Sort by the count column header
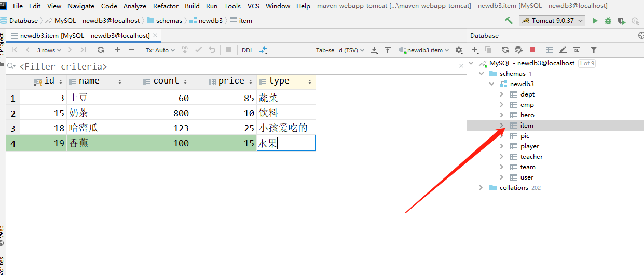Viewport: 644px width, 275px height. click(158, 81)
